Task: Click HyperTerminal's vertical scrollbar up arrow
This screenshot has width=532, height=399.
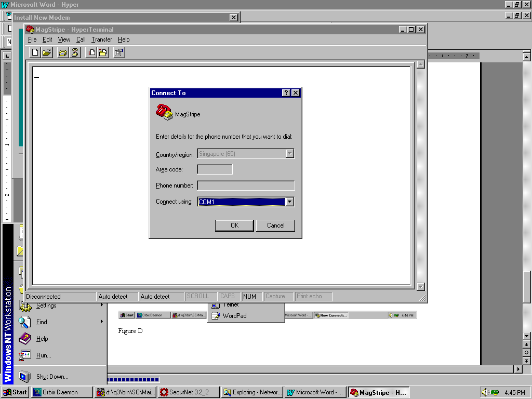Action: click(420, 65)
